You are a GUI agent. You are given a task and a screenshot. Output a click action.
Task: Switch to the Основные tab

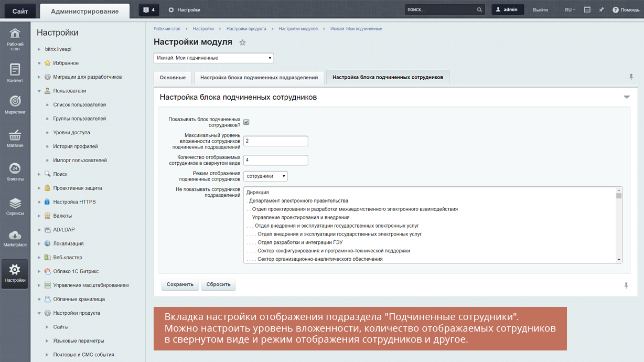(x=173, y=78)
